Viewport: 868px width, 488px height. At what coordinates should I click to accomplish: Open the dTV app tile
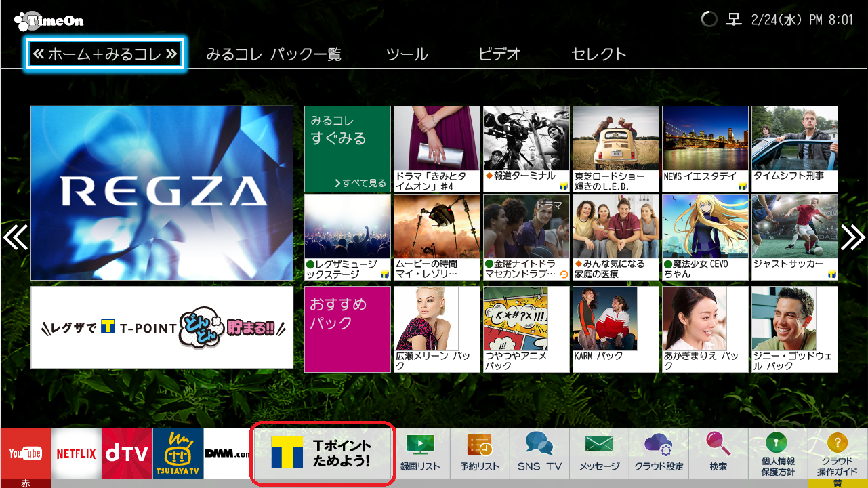tap(127, 453)
